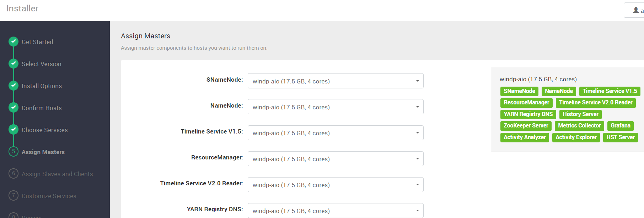
Task: Click the step 6 numbered circle icon
Action: [x=14, y=174]
